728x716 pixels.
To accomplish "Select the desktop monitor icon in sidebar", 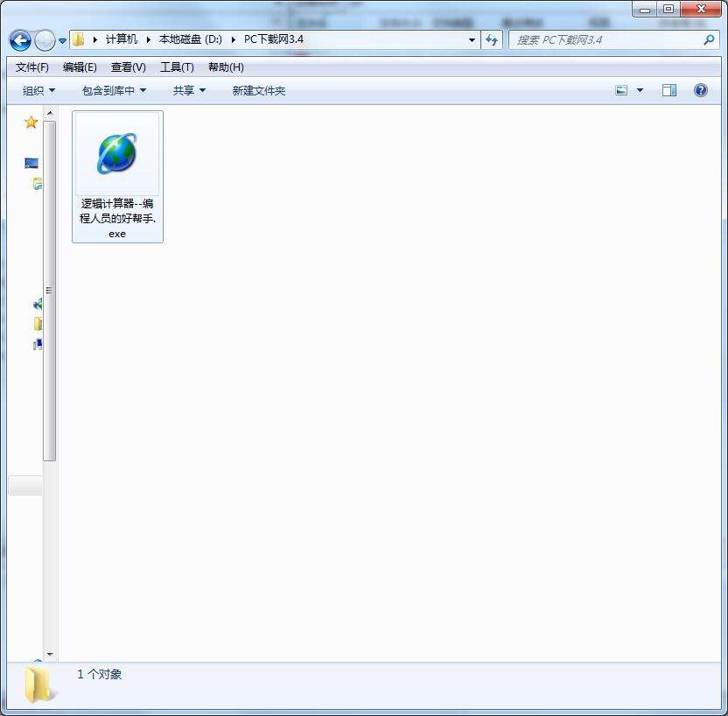I will [x=31, y=163].
